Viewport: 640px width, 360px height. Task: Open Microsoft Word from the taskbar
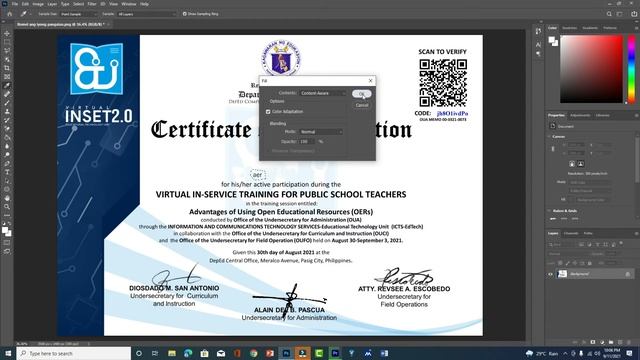384,353
